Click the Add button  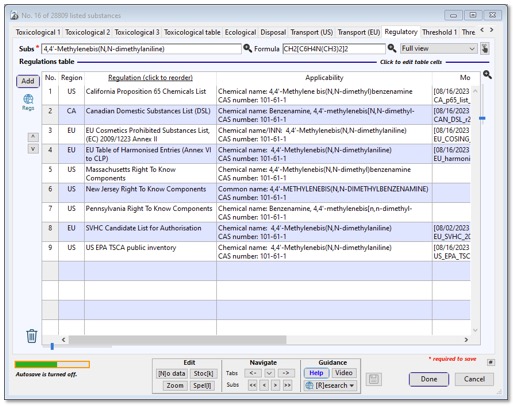coord(28,81)
